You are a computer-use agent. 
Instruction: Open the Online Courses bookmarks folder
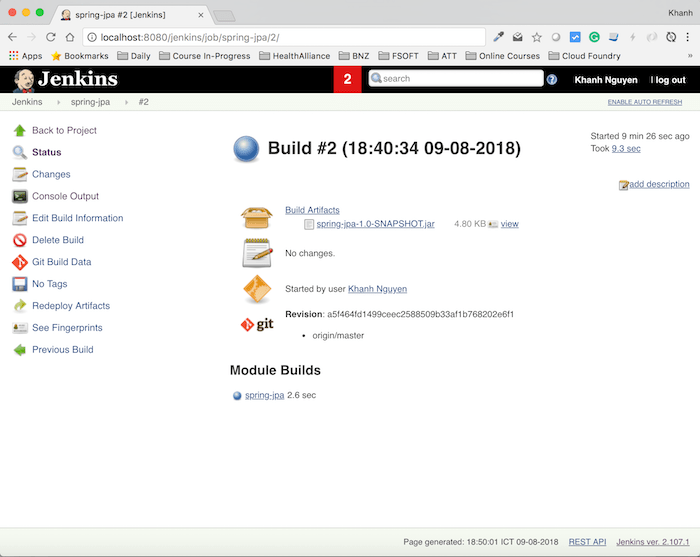[502, 56]
